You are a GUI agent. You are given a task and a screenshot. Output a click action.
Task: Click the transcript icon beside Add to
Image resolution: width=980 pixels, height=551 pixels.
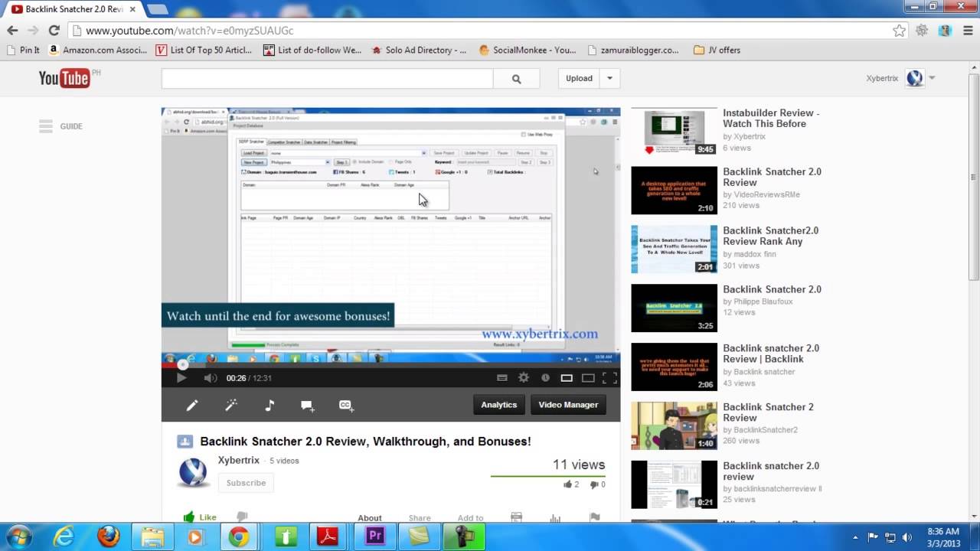click(516, 518)
